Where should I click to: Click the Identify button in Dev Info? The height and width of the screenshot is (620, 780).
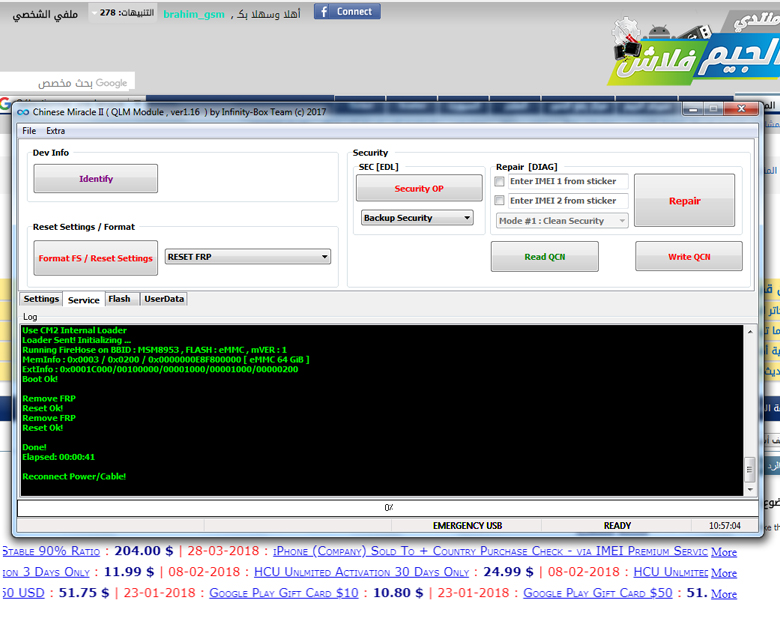(x=96, y=179)
